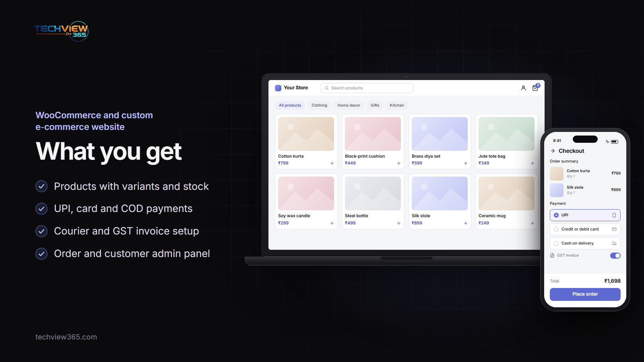This screenshot has width=644, height=362.
Task: Switch to All products tab
Action: (x=290, y=105)
